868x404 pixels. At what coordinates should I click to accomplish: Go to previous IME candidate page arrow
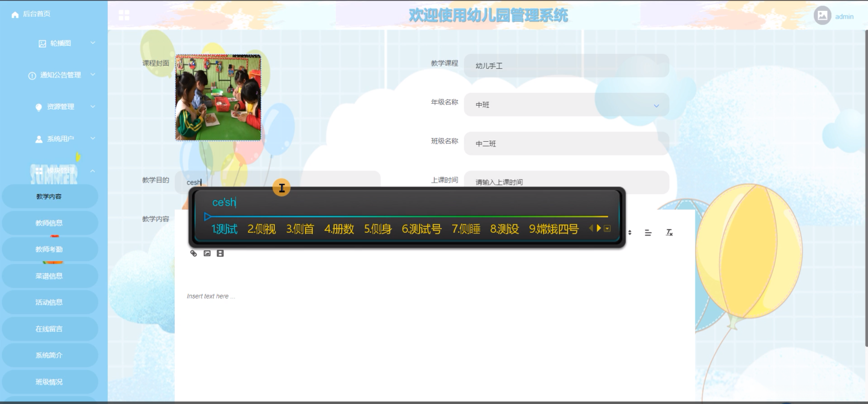591,228
